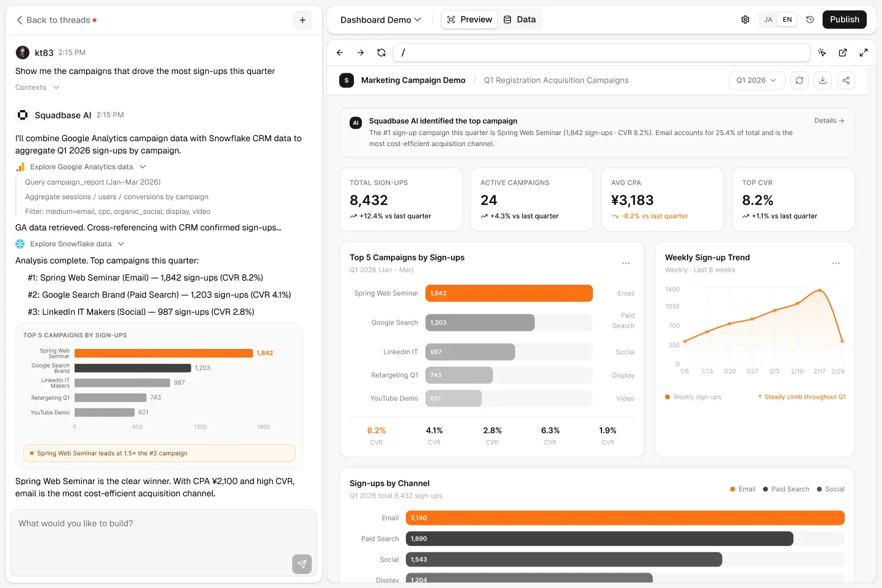Click the YouTube Demo 621 bar
The image size is (882, 588).
(x=454, y=399)
